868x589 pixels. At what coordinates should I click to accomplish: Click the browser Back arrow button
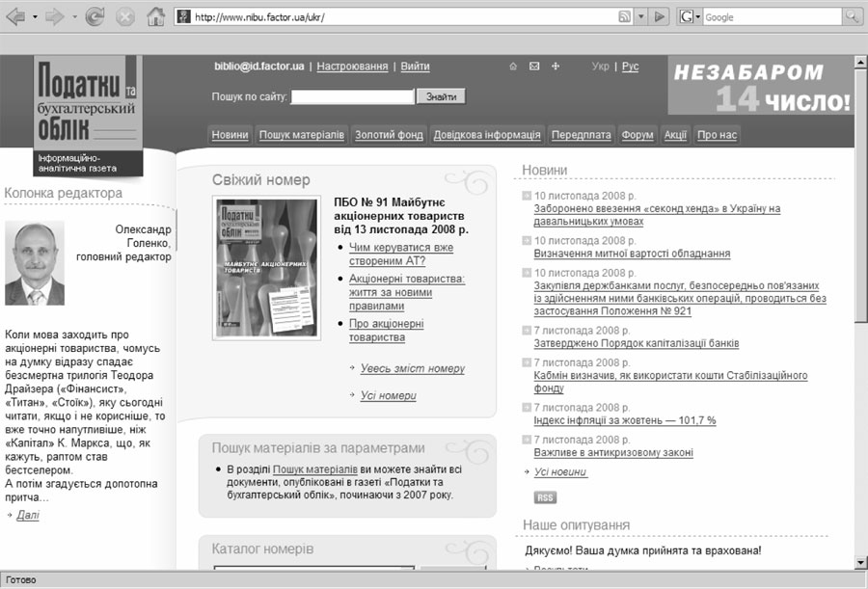click(15, 17)
